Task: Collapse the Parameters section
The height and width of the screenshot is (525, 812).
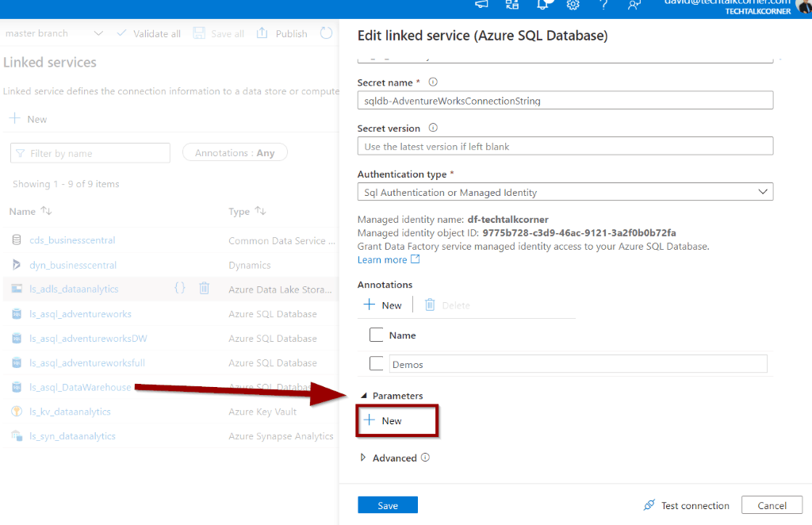Action: tap(363, 396)
